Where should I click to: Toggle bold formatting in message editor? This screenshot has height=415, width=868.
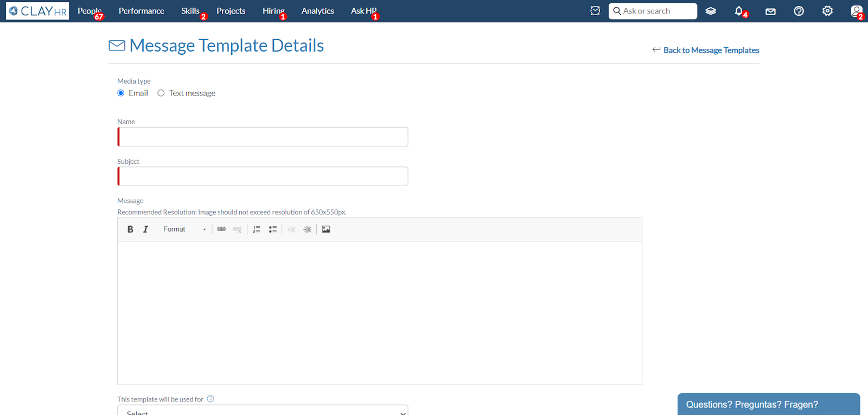coord(130,229)
